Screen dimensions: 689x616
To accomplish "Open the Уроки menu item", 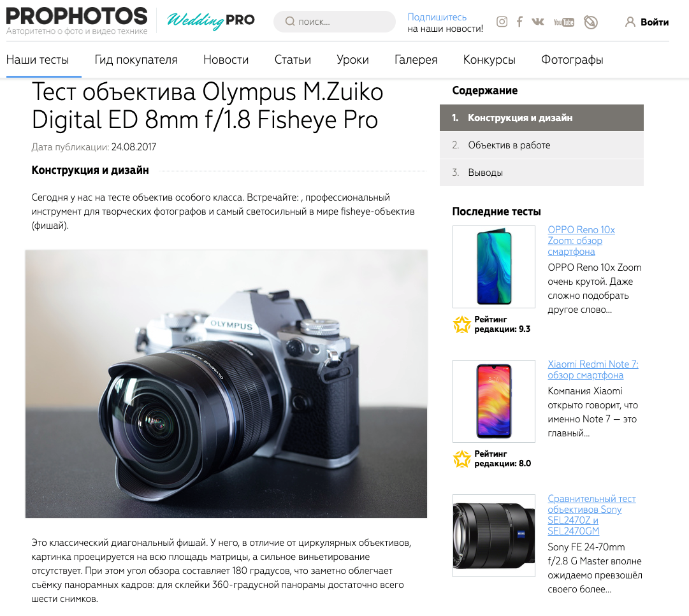I will (352, 60).
